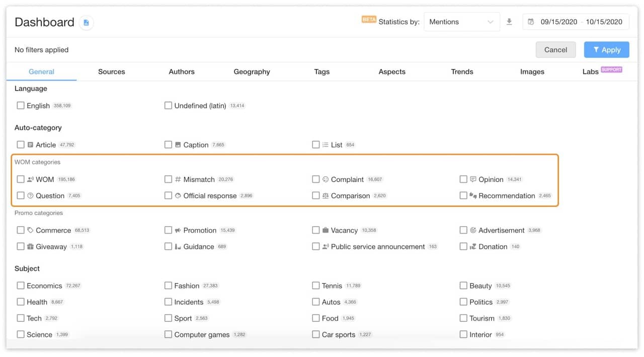644x357 pixels.
Task: Apply the selected filters
Action: point(606,49)
